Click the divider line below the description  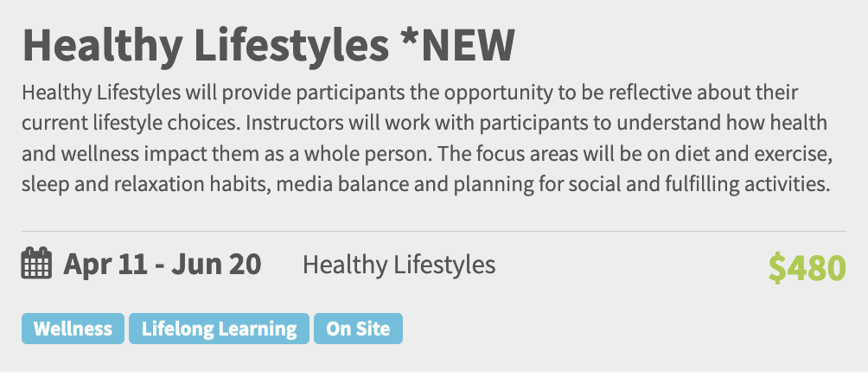tap(433, 231)
